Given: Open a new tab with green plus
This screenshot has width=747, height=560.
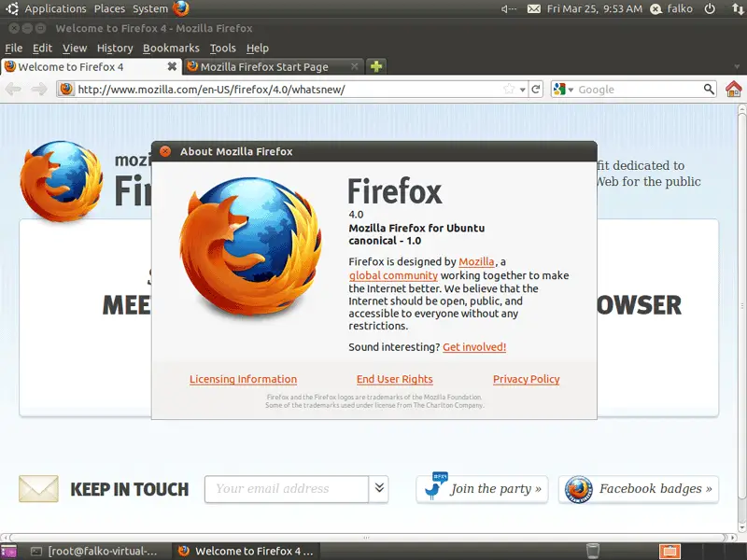Looking at the screenshot, I should pos(376,66).
